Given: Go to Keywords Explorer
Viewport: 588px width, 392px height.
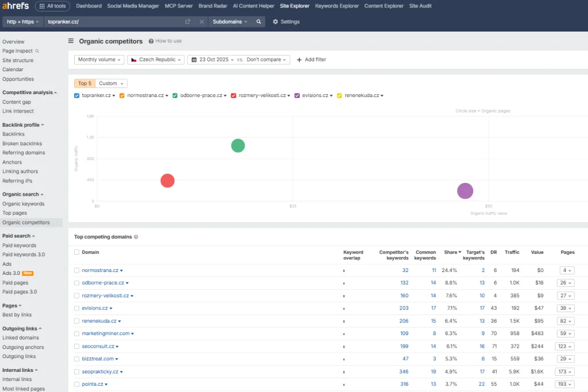Looking at the screenshot, I should (336, 6).
